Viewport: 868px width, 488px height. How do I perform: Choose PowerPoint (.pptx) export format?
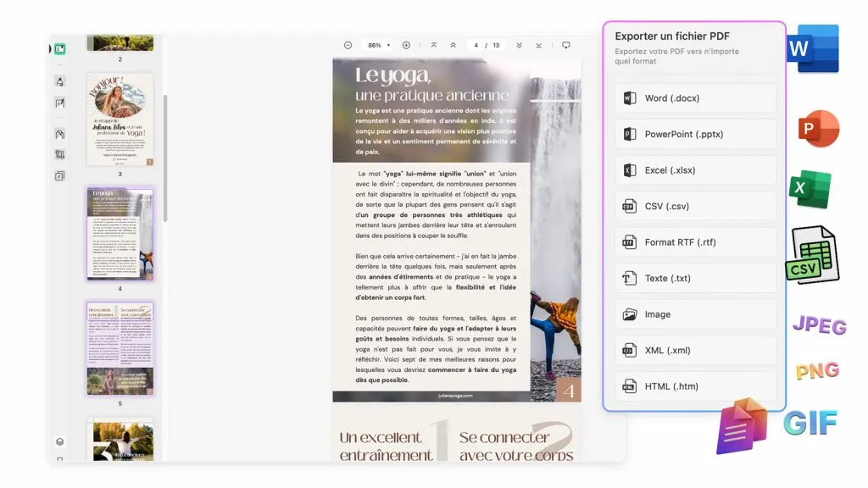point(694,134)
